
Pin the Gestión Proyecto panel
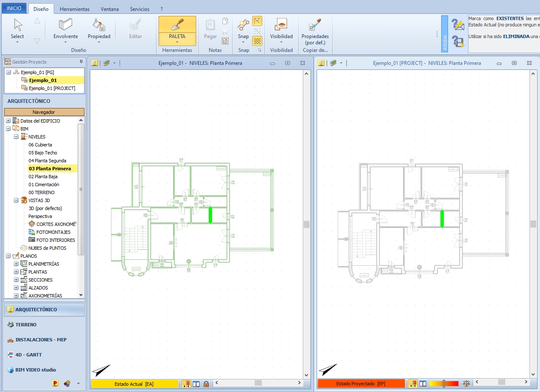point(81,61)
